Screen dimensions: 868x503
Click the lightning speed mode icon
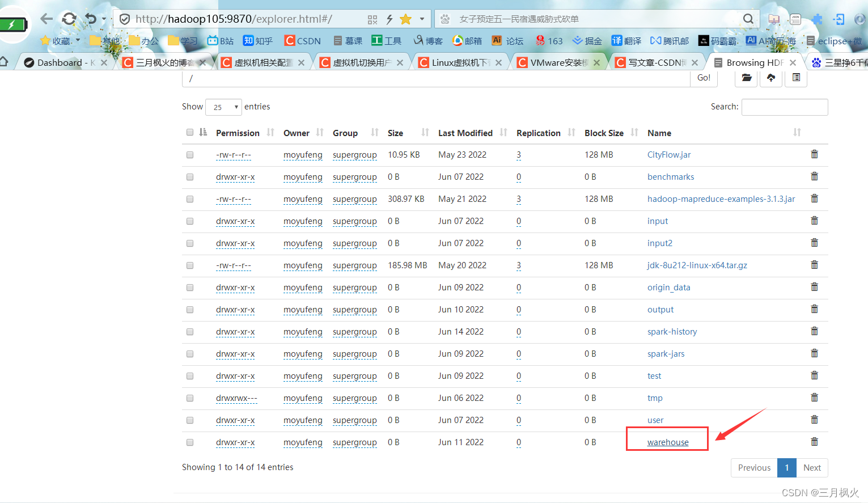tap(389, 20)
